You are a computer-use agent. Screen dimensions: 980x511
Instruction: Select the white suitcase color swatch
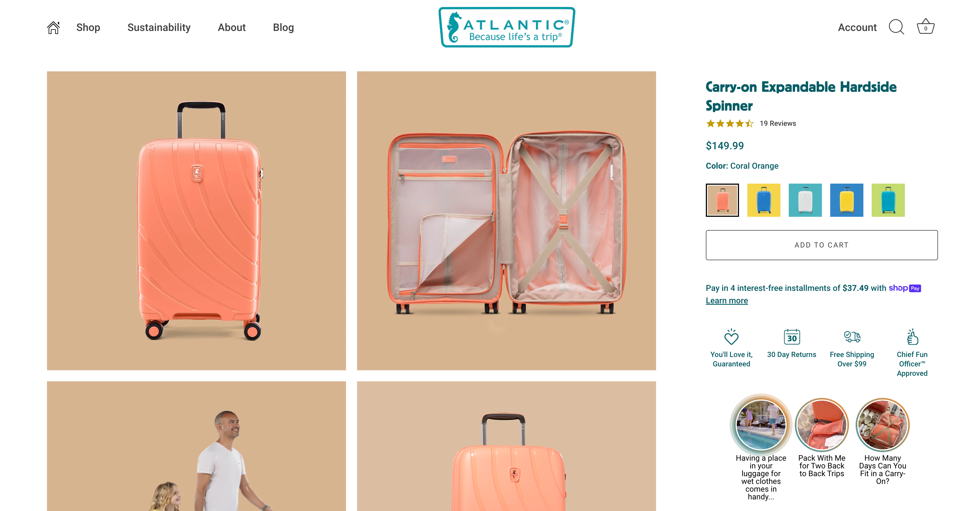coord(805,200)
